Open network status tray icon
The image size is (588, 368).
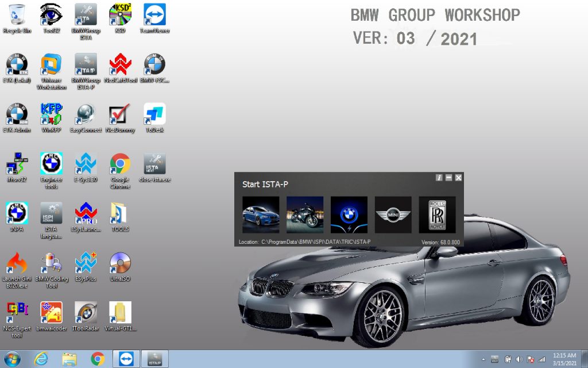coord(542,359)
